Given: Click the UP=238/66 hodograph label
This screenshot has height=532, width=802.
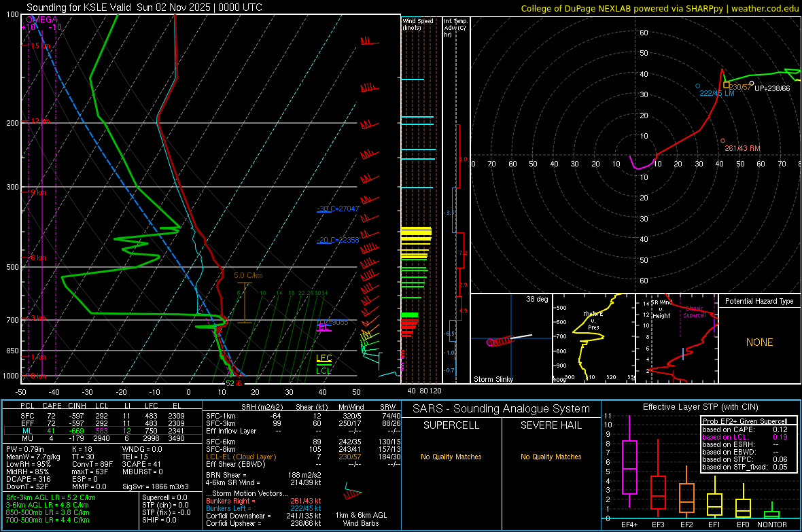Looking at the screenshot, I should click(x=772, y=88).
